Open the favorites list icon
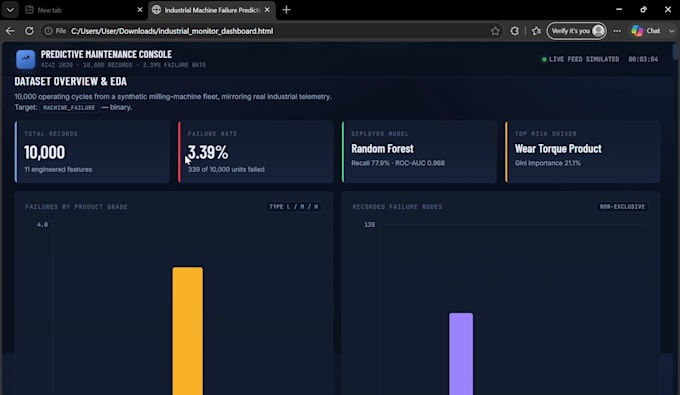This screenshot has height=395, width=680. (x=536, y=31)
